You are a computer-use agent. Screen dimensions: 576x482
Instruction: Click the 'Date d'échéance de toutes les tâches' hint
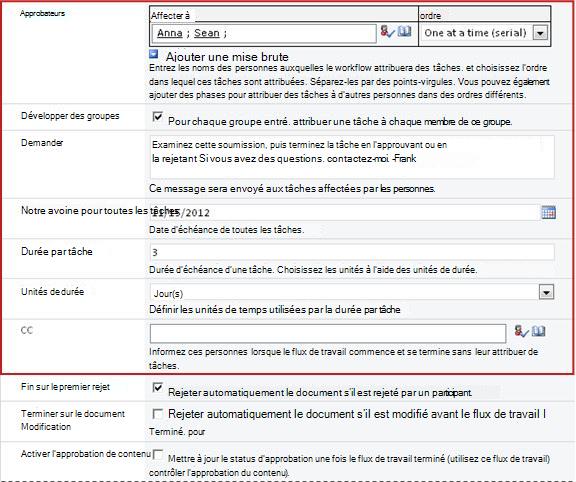click(226, 230)
